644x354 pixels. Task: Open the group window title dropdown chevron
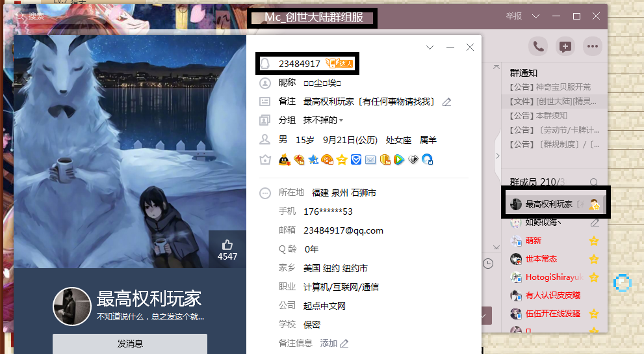(535, 16)
